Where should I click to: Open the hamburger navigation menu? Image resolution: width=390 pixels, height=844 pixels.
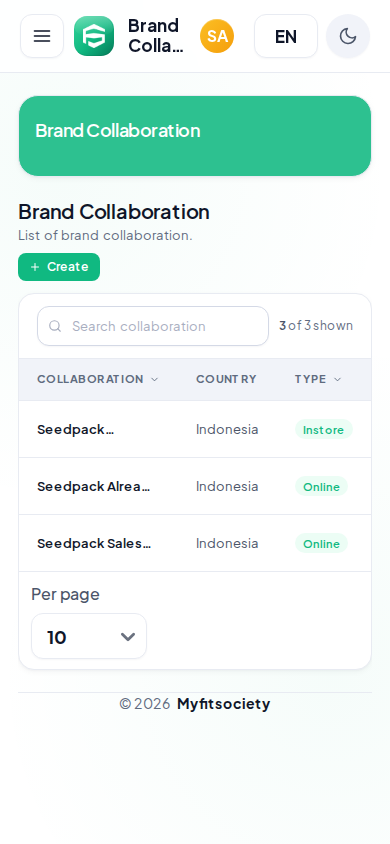pyautogui.click(x=42, y=36)
